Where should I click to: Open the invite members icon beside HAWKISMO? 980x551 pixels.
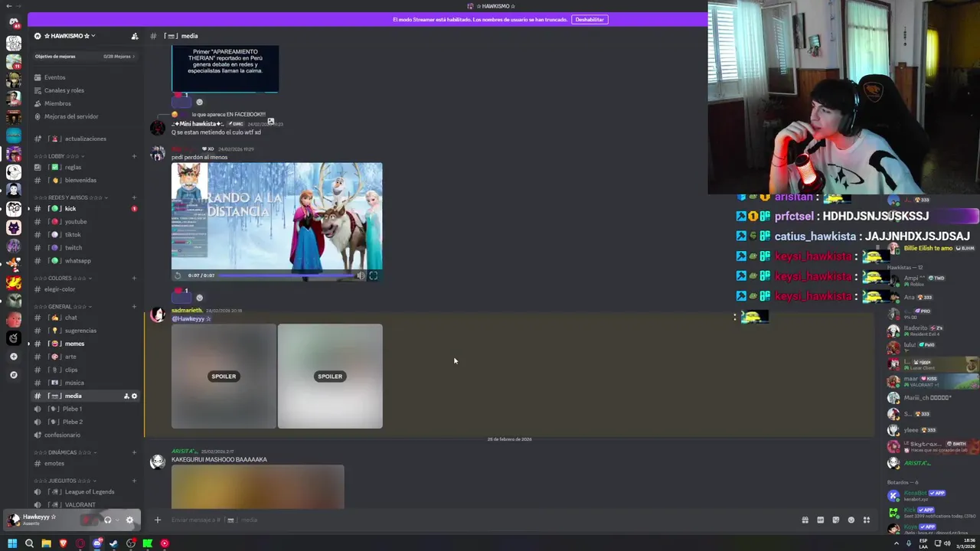135,36
